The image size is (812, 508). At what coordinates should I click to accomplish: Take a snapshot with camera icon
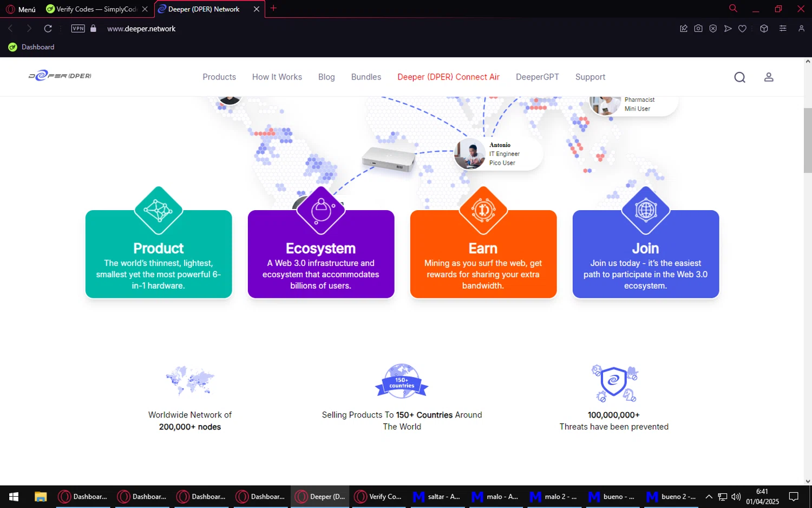698,29
